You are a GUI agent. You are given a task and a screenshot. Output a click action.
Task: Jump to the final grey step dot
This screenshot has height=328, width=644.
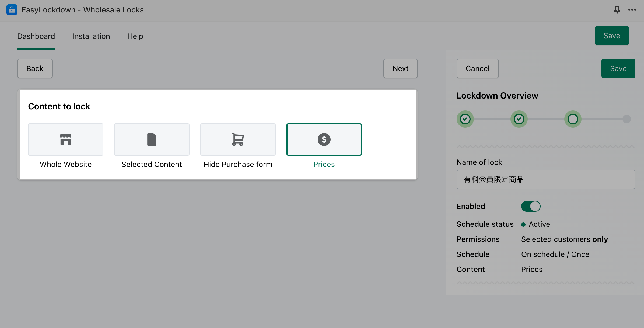[626, 119]
